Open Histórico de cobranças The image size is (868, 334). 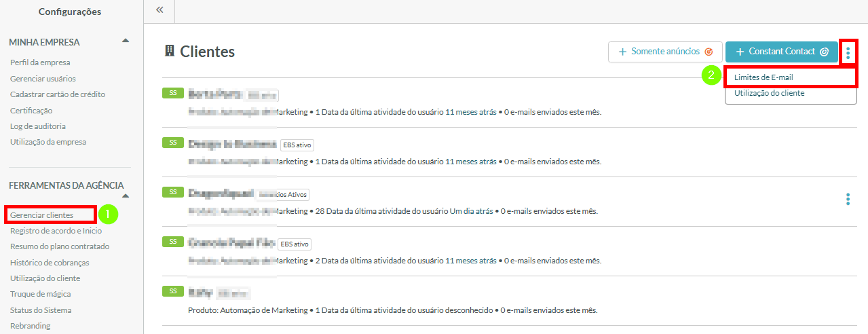(x=50, y=262)
